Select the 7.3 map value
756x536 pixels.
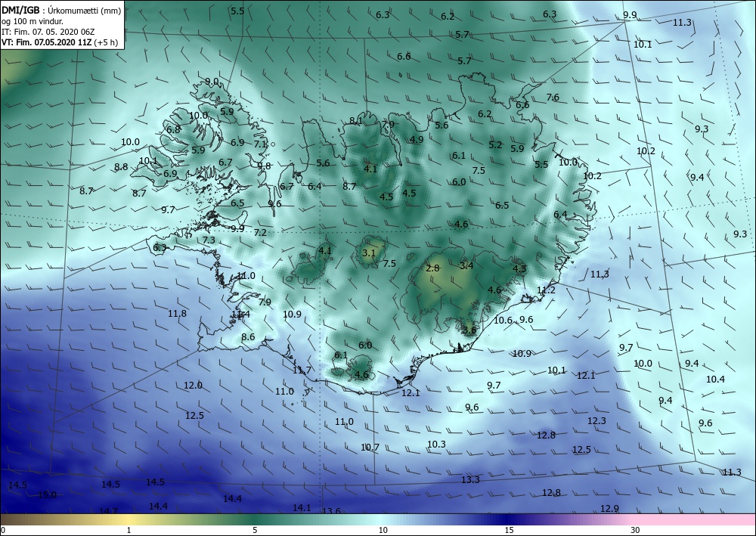tap(209, 240)
